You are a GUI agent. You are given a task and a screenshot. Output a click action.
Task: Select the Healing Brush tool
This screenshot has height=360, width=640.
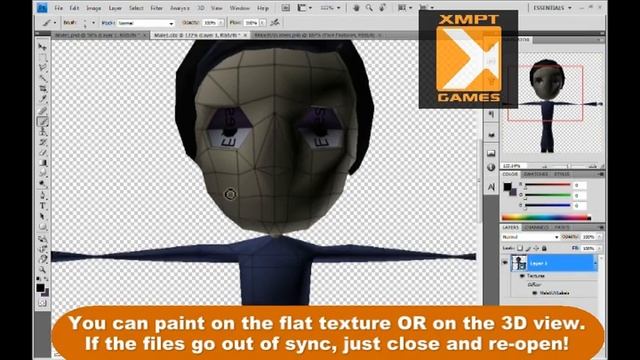click(42, 111)
